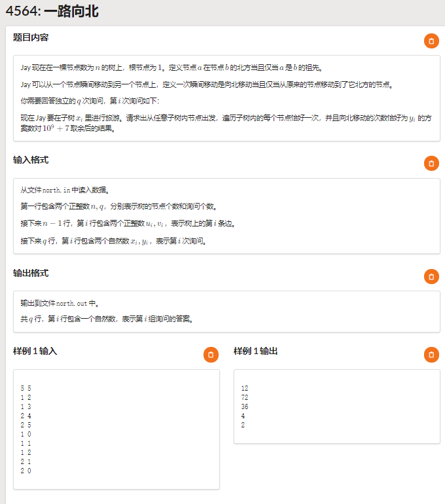The height and width of the screenshot is (504, 445).
Task: Copy the 题目内容 section with its orange button
Action: (x=431, y=41)
